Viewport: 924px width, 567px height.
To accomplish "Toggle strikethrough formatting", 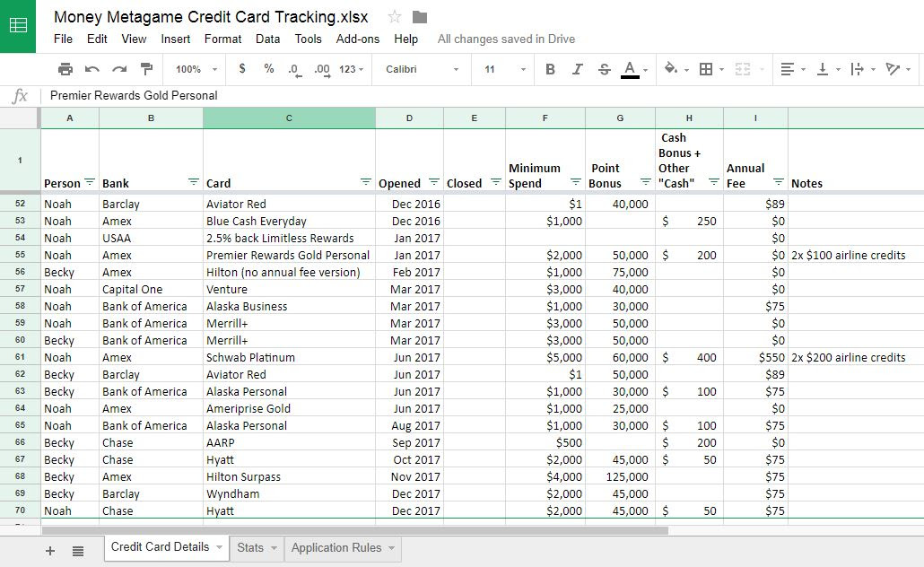I will pos(604,69).
